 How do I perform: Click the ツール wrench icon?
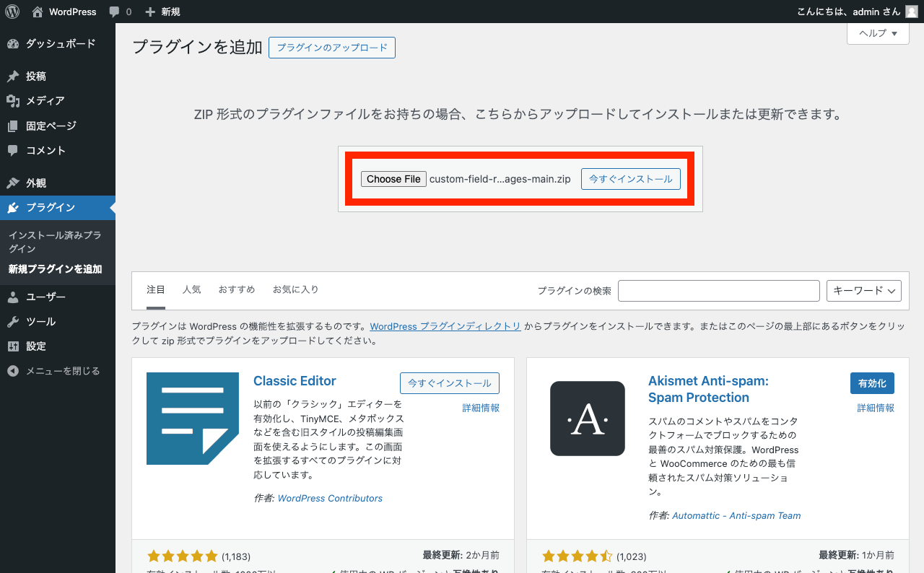[x=13, y=322]
